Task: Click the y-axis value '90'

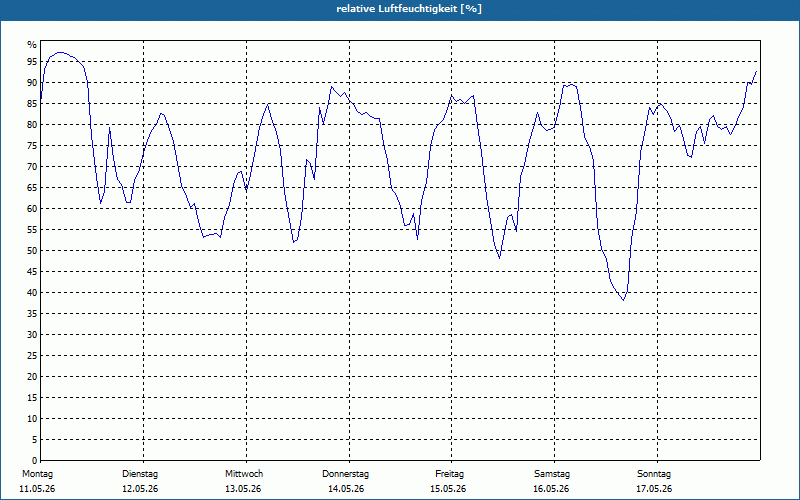Action: (32, 83)
